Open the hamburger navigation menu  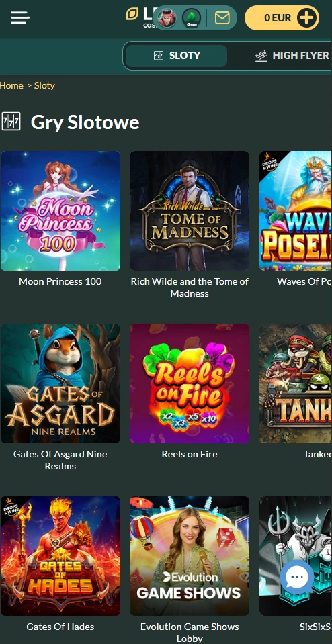point(19,17)
